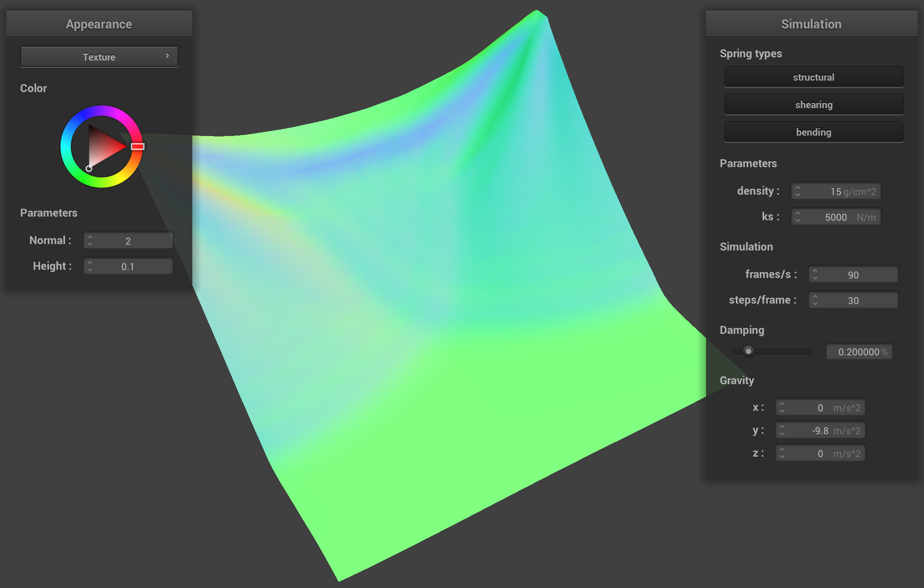Click the Damping slider knob
Screen dimensions: 924x588
point(748,351)
